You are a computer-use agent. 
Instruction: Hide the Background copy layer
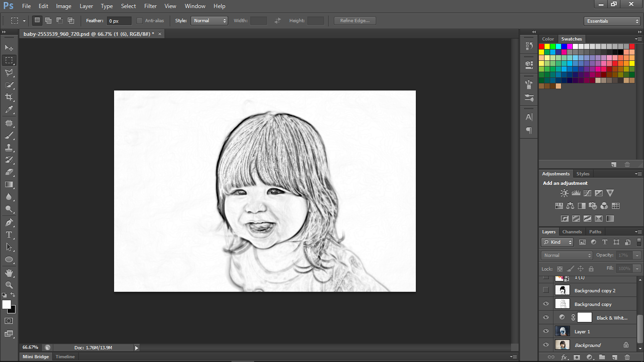coord(546,304)
